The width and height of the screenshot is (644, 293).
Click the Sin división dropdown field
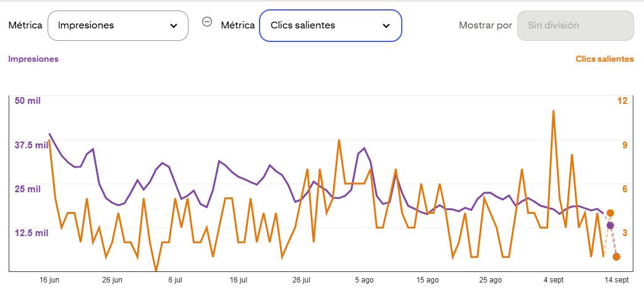[x=575, y=25]
